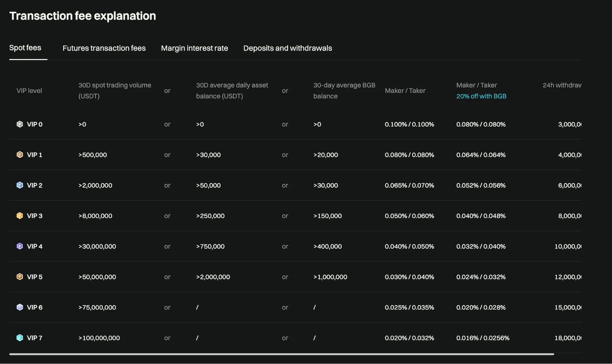Click the VIP 3 level badge icon

(20, 216)
